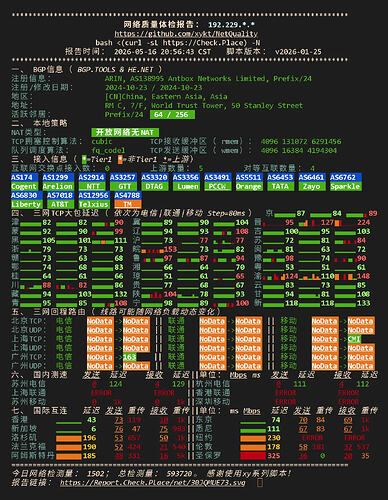Click the Arelion label
Screen dimensions: 388x500
coord(58,186)
